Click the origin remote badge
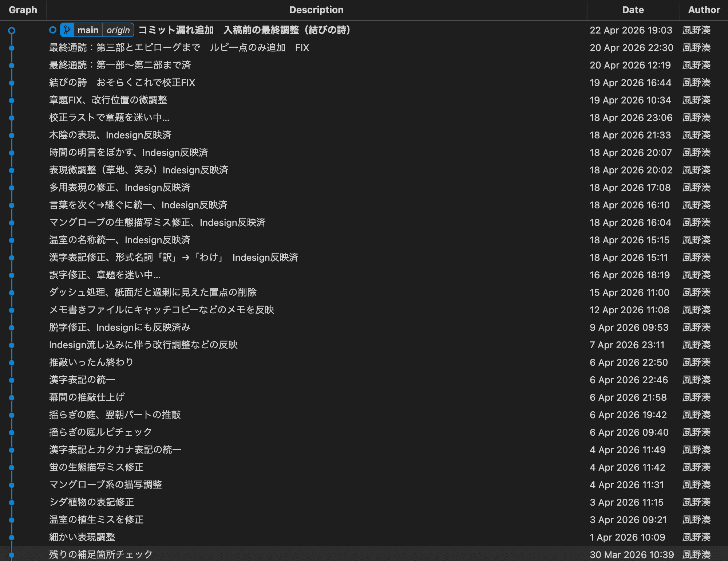Image resolution: width=728 pixels, height=561 pixels. [x=118, y=30]
